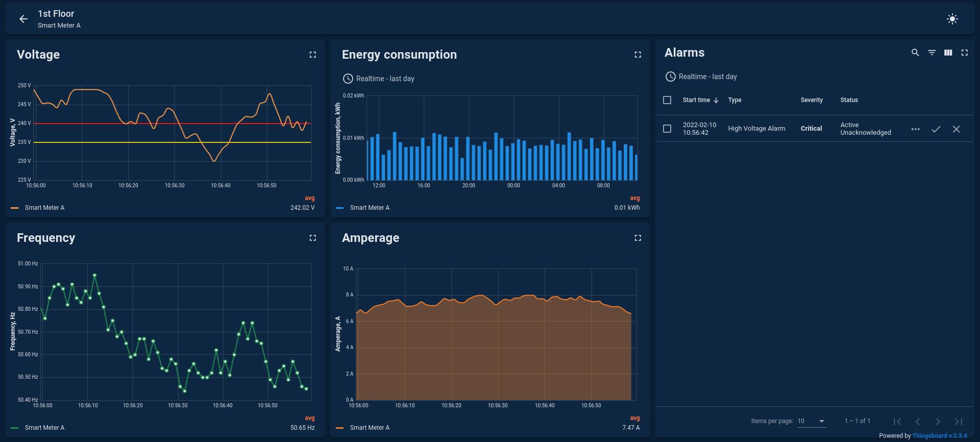The width and height of the screenshot is (980, 442).
Task: Open the Alarms filter icon
Action: 932,53
